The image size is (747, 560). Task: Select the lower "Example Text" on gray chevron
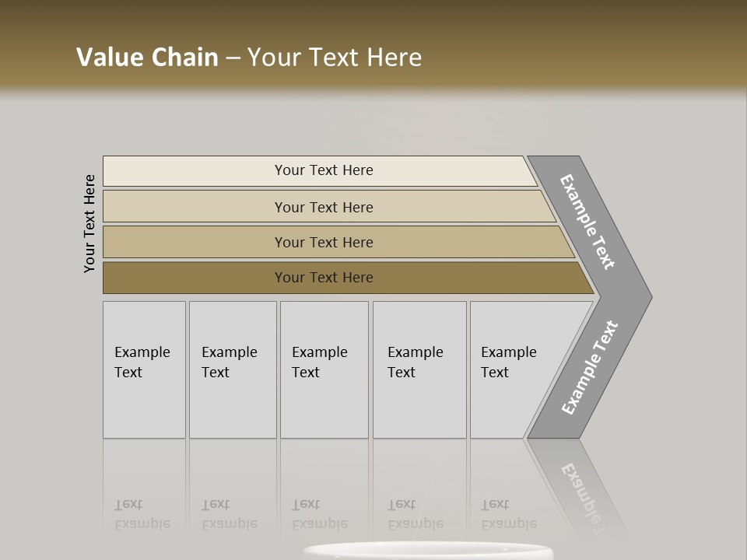(590, 368)
